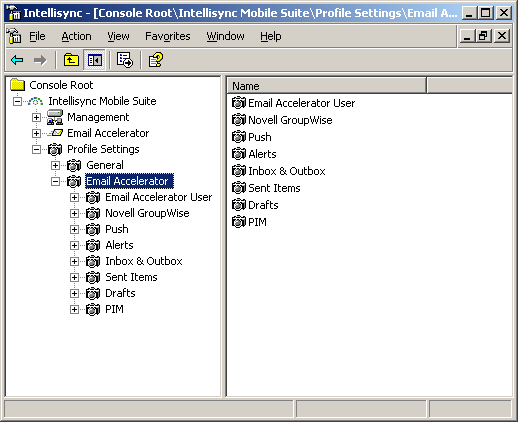Click the Help toolbar icon
Screen dimensions: 518x422
[155, 60]
